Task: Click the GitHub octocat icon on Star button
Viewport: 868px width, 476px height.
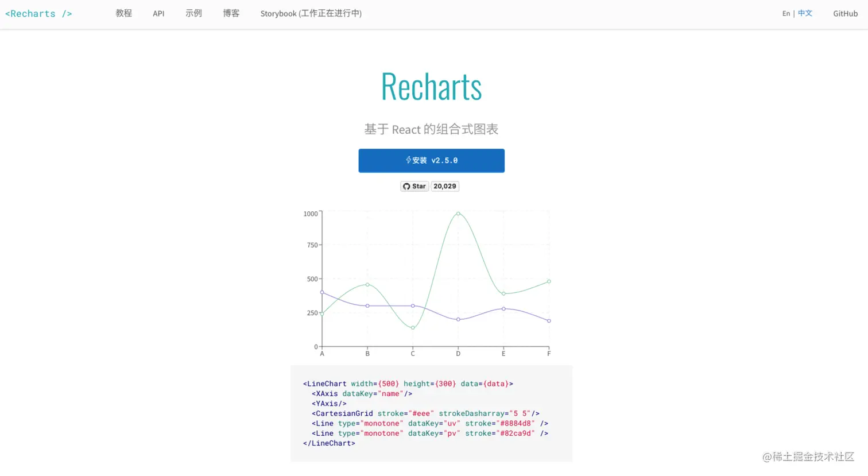Action: point(406,186)
